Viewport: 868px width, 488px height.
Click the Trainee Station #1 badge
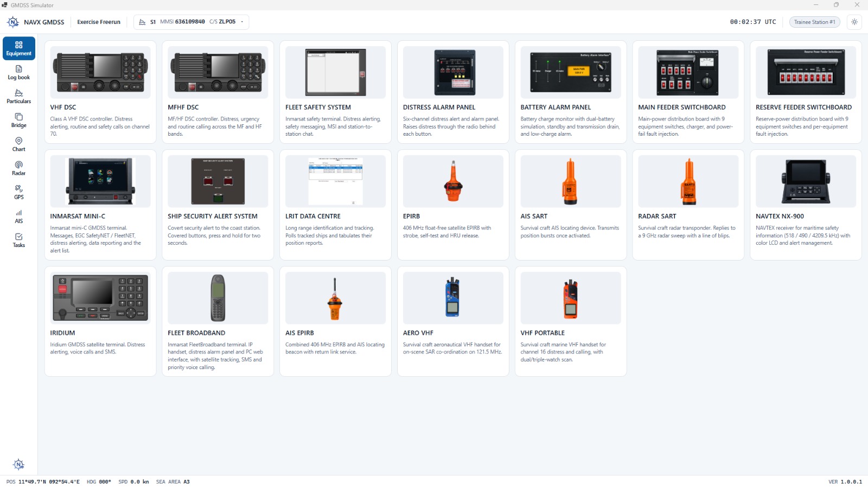coord(815,22)
